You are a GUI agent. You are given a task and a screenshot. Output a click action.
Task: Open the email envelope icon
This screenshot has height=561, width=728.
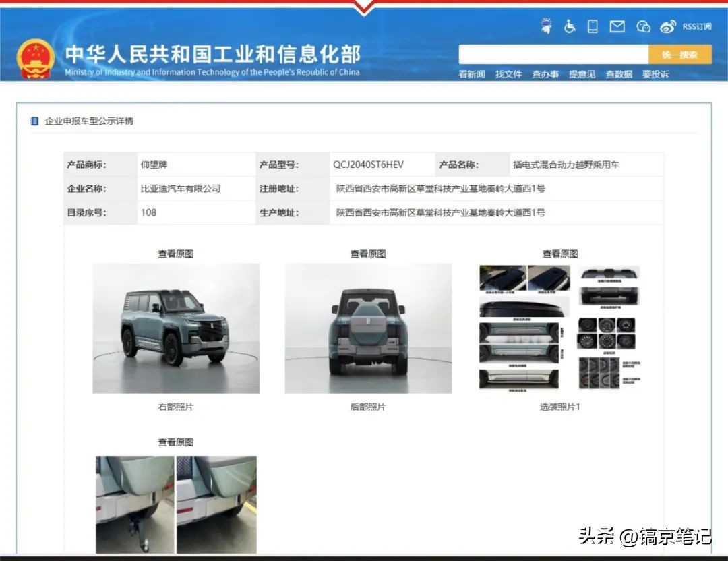pos(617,26)
